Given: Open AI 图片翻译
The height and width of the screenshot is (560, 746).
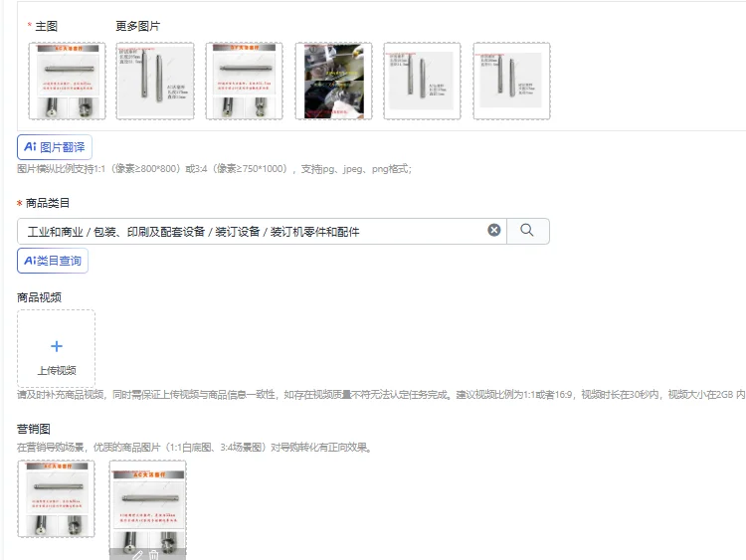Looking at the screenshot, I should coord(55,147).
